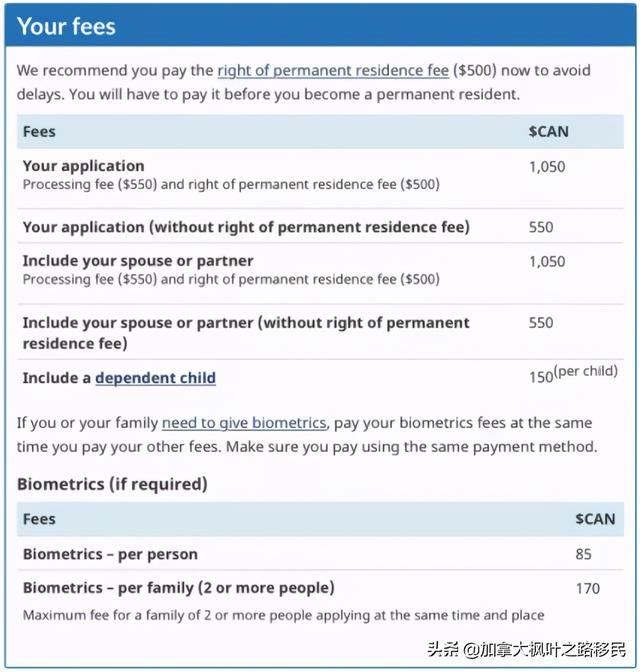This screenshot has width=640, height=672.
Task: Click the Maximum fee for a family note
Action: (x=283, y=615)
